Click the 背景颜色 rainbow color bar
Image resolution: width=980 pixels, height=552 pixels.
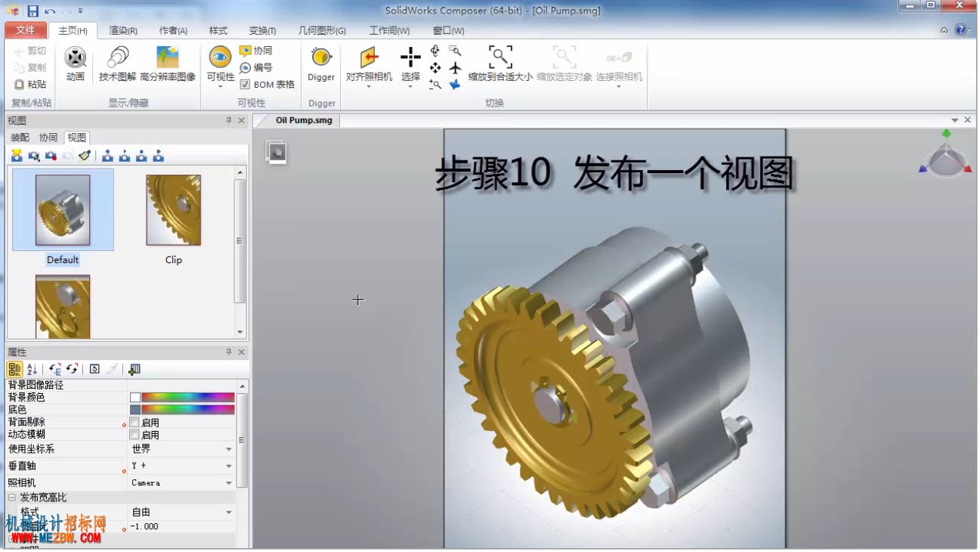tap(188, 397)
